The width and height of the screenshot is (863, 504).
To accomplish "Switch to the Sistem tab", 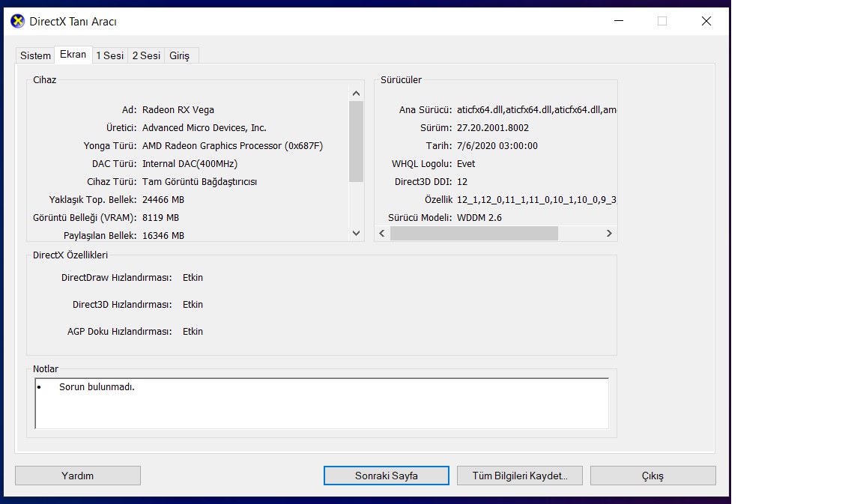I will click(35, 55).
